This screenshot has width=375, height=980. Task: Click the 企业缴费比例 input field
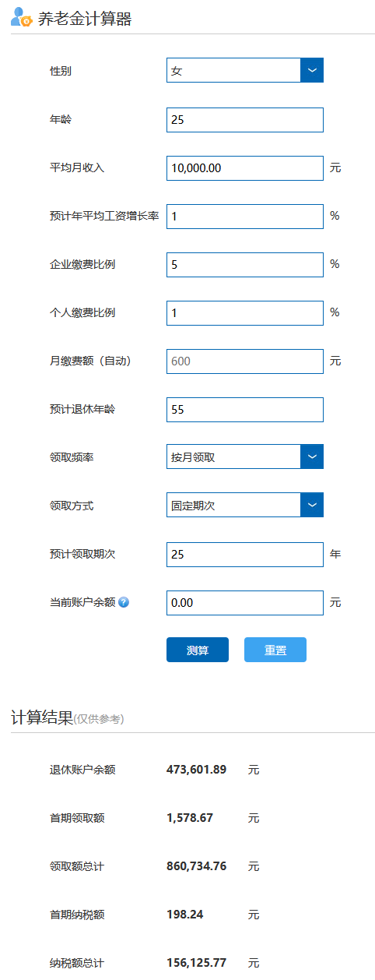click(245, 264)
